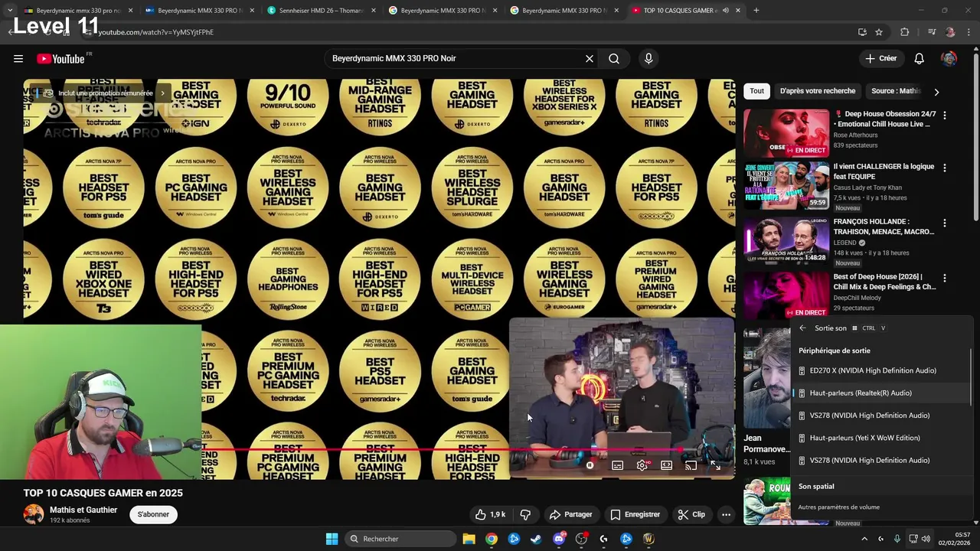Click the Clip button
This screenshot has width=980, height=551.
coord(691,514)
